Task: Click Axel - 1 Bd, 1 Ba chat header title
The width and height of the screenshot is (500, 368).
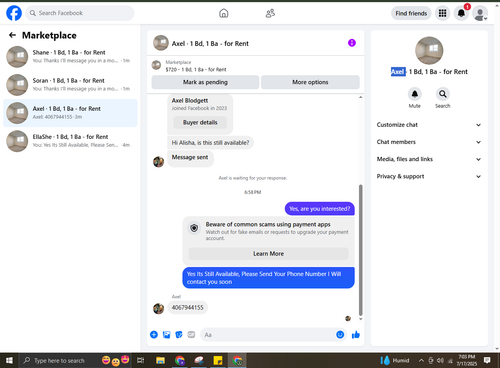Action: tap(210, 43)
